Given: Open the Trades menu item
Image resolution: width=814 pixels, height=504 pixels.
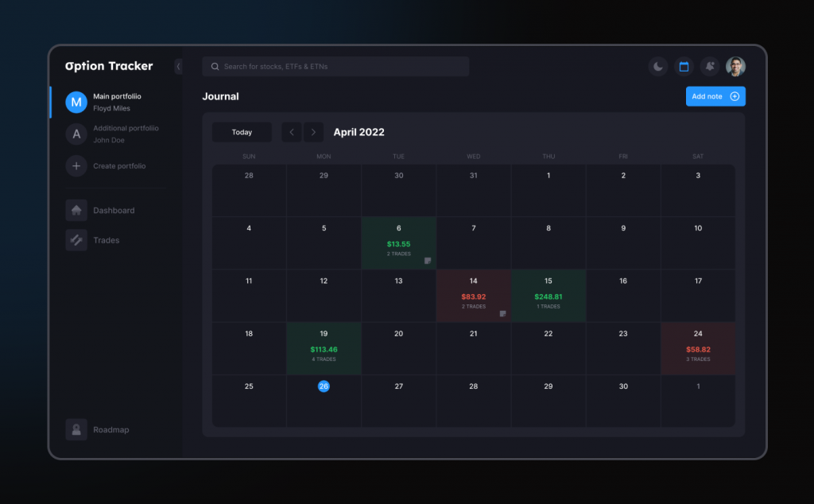Looking at the screenshot, I should tap(106, 240).
